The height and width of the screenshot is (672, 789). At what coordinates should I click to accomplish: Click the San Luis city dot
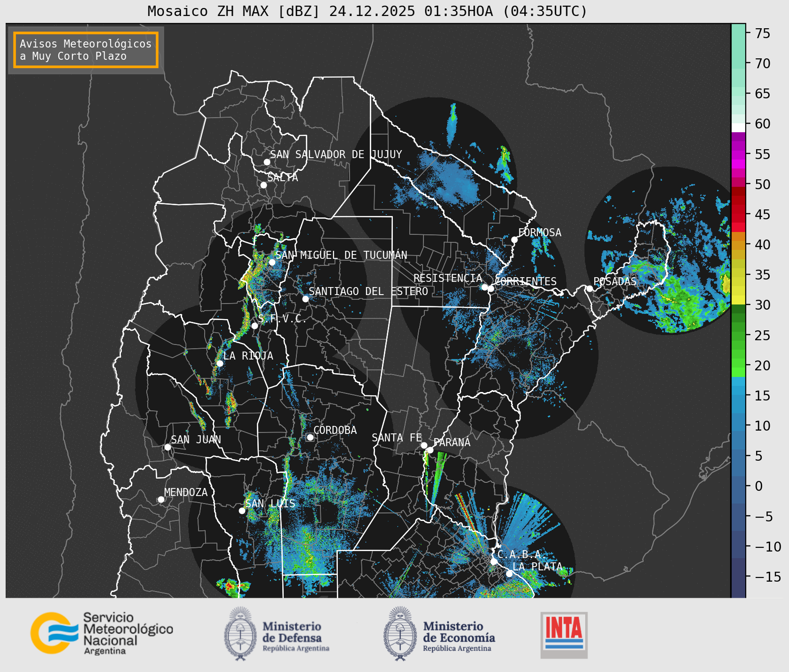click(242, 511)
